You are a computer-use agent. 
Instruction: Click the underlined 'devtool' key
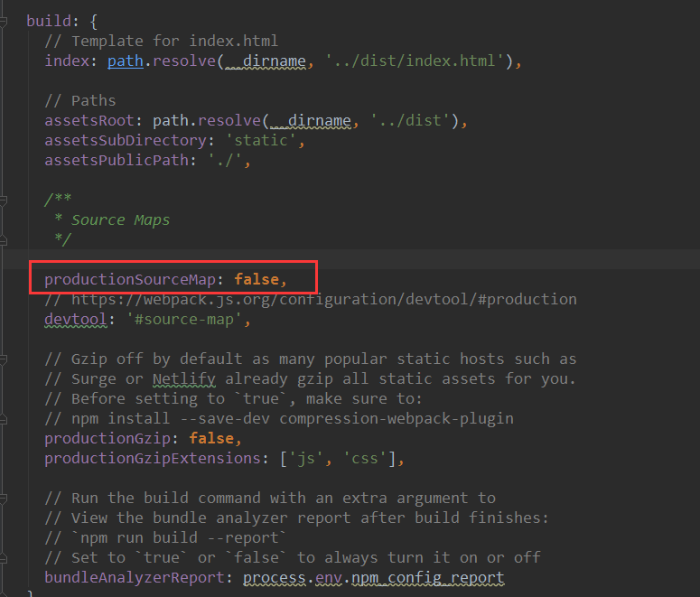point(76,320)
